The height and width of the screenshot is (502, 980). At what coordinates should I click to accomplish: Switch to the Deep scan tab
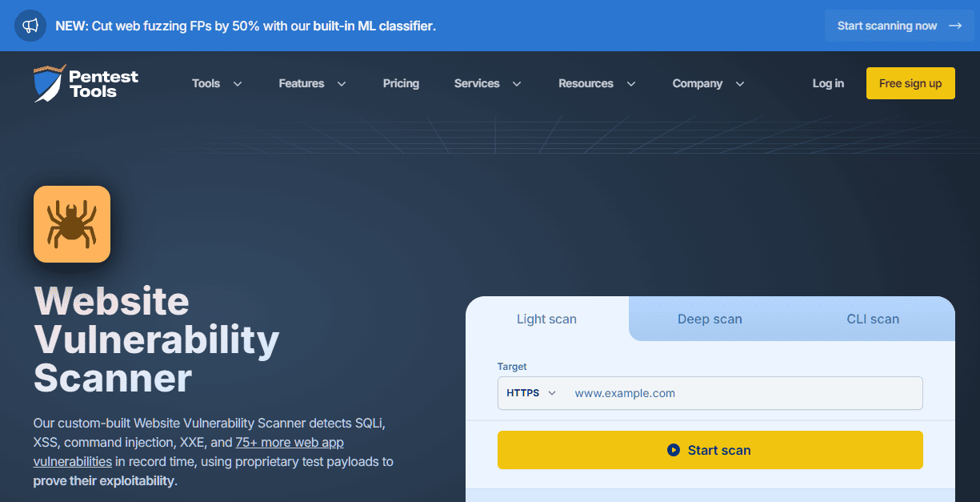point(710,319)
